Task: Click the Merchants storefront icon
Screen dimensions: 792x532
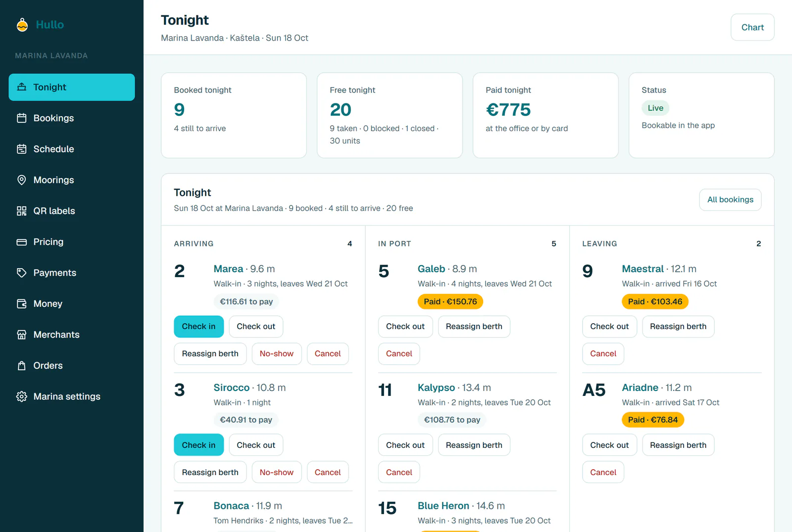Action: pos(22,335)
